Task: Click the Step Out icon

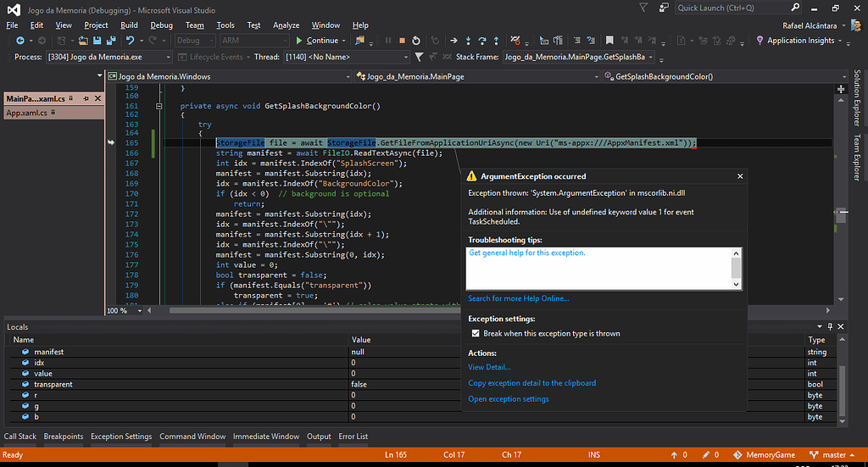Action: [x=497, y=41]
